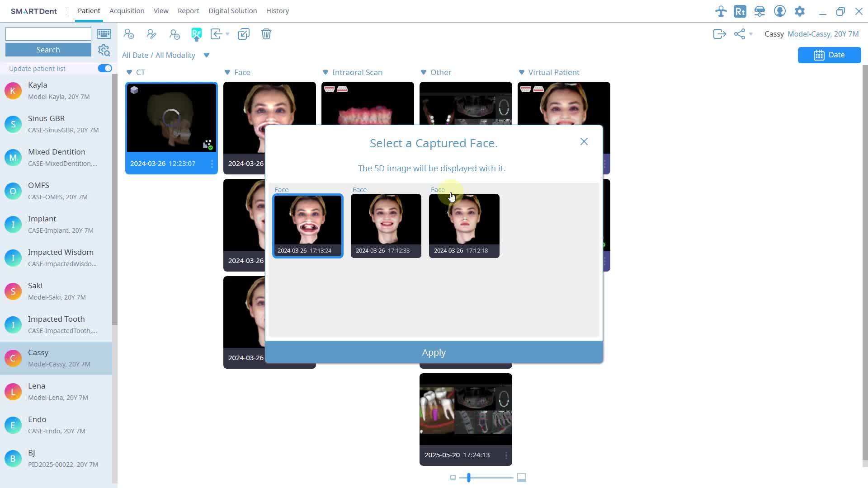Select patient Sinus GBR in list
The width and height of the screenshot is (868, 488).
point(56,124)
